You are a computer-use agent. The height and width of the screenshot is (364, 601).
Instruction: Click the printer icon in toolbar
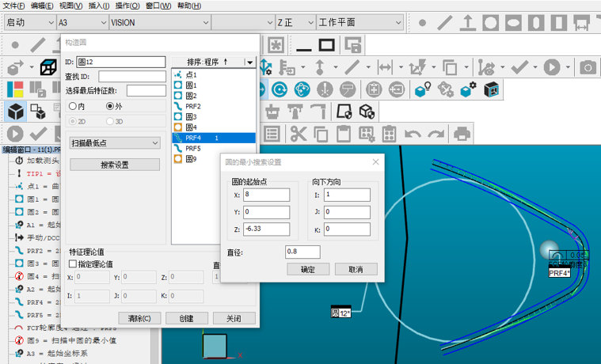click(x=462, y=134)
